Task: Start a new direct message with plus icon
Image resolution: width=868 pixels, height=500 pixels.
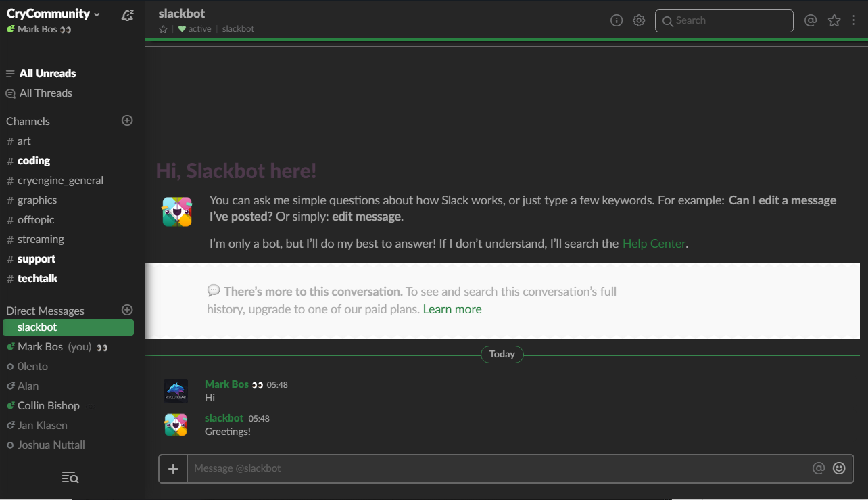Action: coord(127,310)
